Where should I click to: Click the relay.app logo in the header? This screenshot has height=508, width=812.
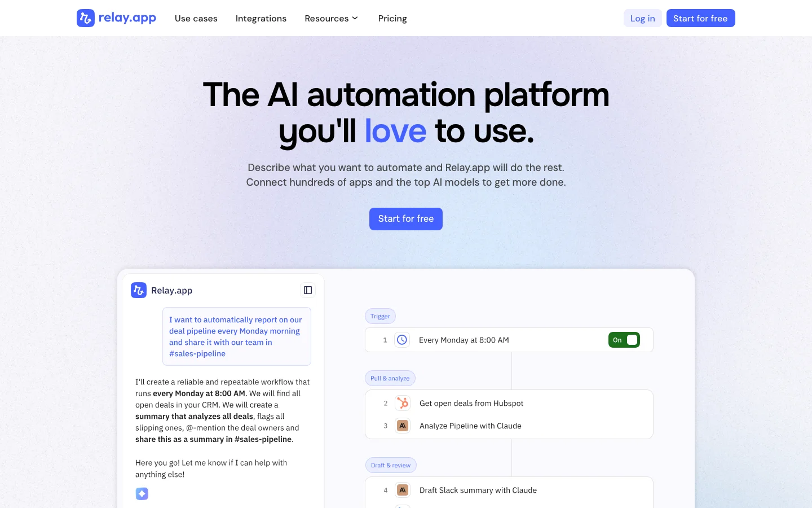(116, 18)
